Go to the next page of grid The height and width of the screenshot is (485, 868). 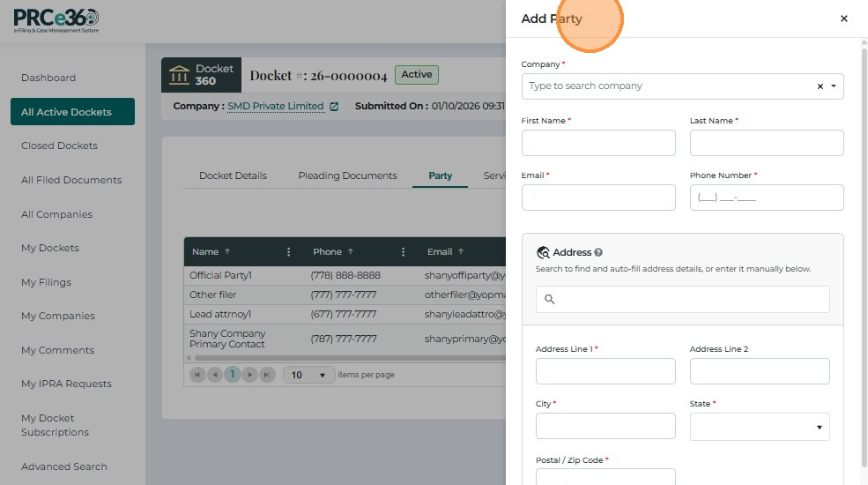click(250, 375)
